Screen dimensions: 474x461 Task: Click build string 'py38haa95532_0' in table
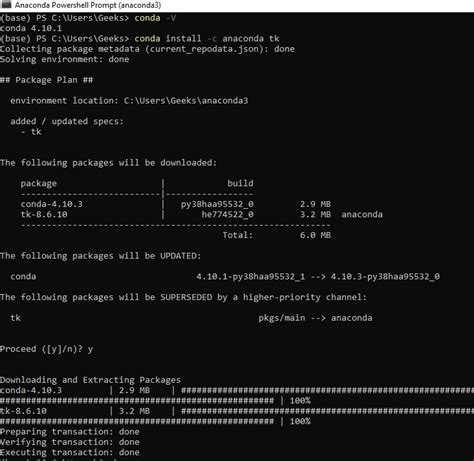[217, 204]
